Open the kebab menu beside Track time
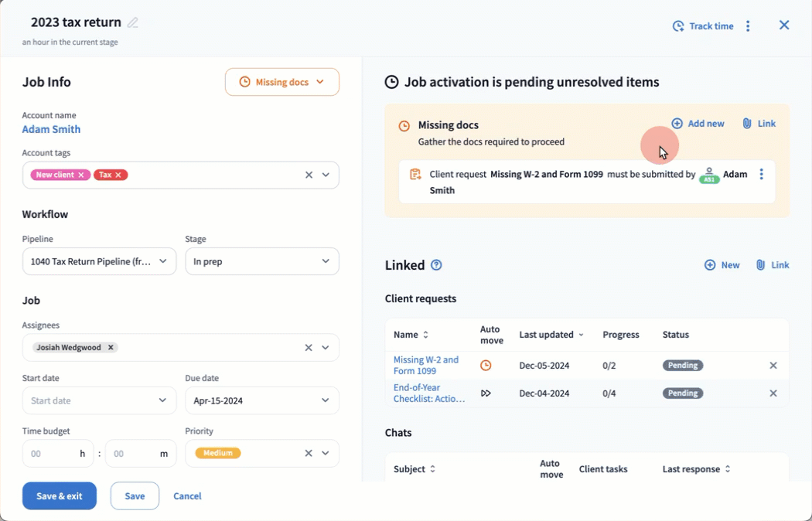The width and height of the screenshot is (812, 521). (x=748, y=26)
